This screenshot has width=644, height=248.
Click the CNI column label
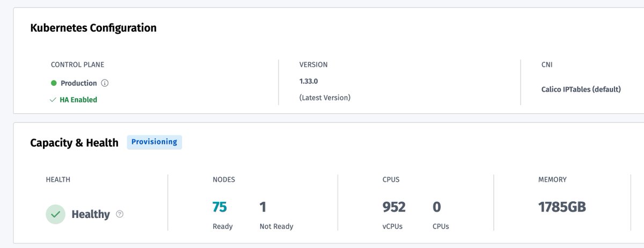click(547, 64)
